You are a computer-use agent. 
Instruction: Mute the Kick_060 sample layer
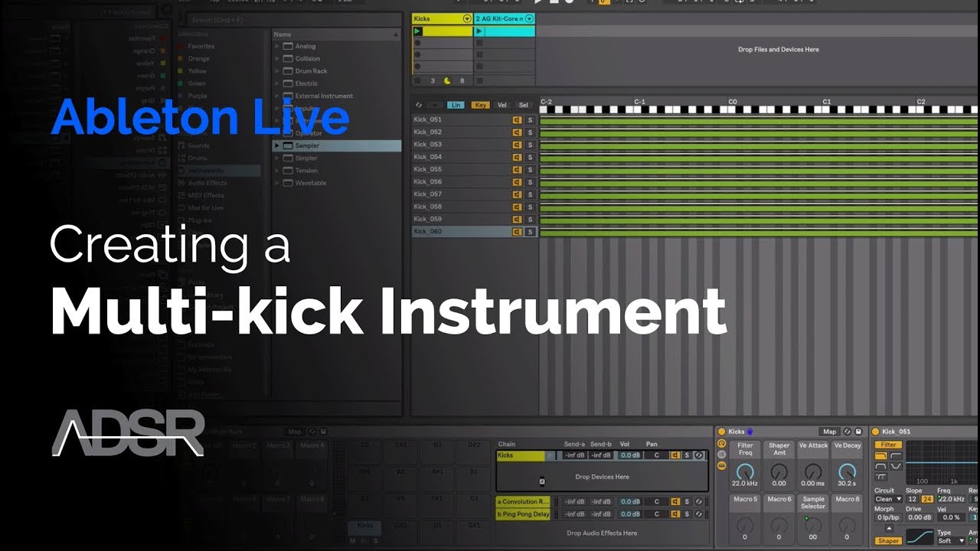pyautogui.click(x=518, y=231)
